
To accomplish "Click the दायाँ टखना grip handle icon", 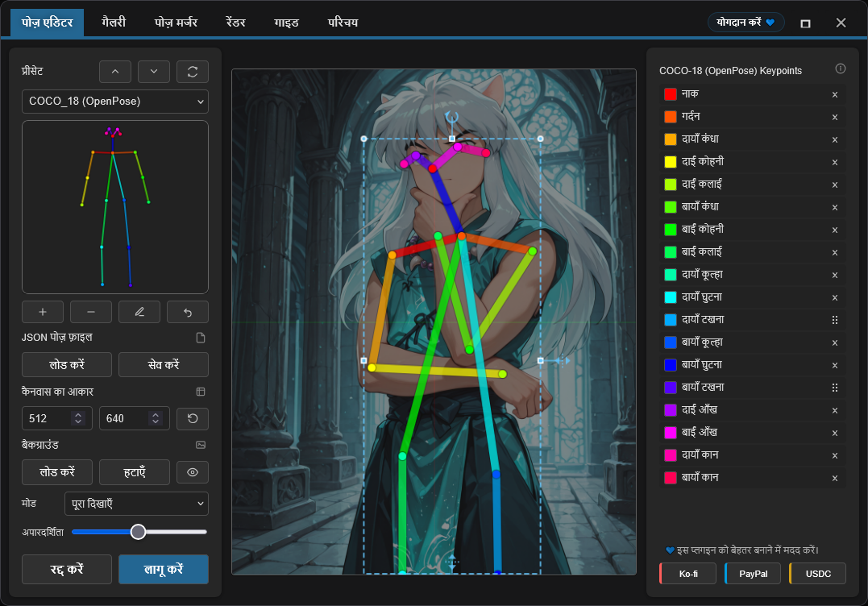I will [x=835, y=320].
